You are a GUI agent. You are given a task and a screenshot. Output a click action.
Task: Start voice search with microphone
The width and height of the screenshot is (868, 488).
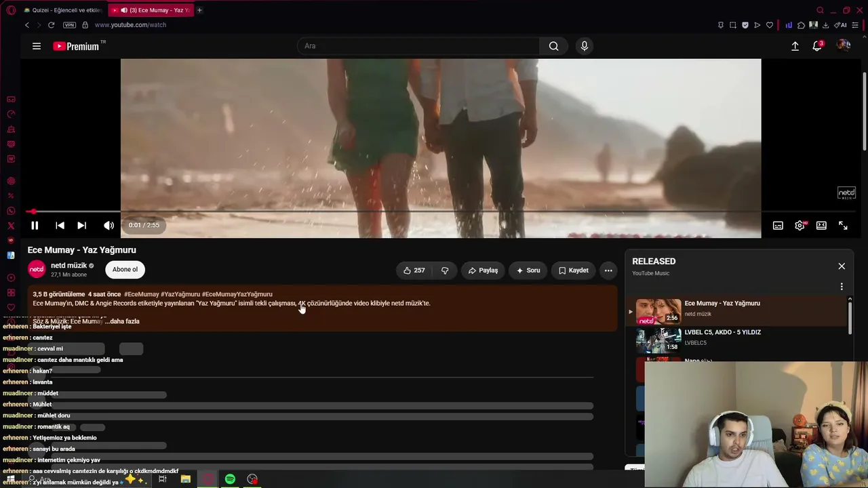(585, 46)
